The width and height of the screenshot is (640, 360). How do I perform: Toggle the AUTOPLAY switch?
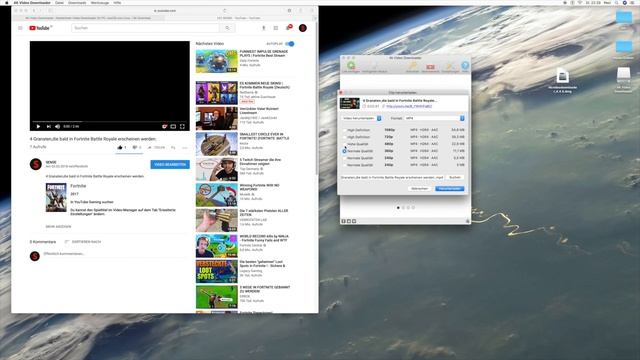[x=289, y=44]
